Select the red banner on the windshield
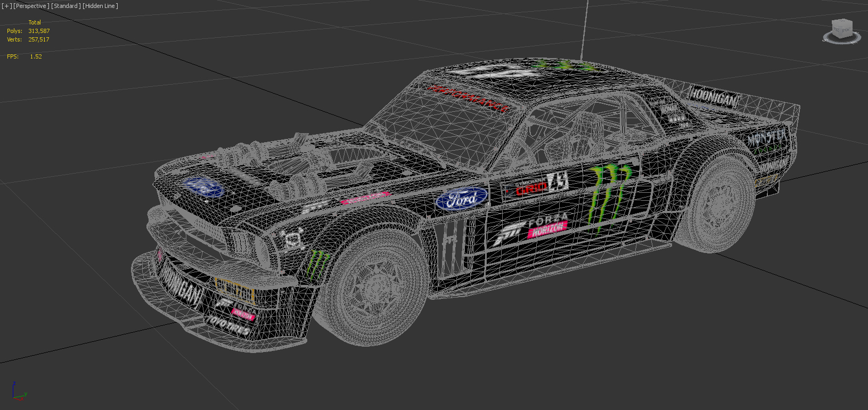 click(468, 98)
